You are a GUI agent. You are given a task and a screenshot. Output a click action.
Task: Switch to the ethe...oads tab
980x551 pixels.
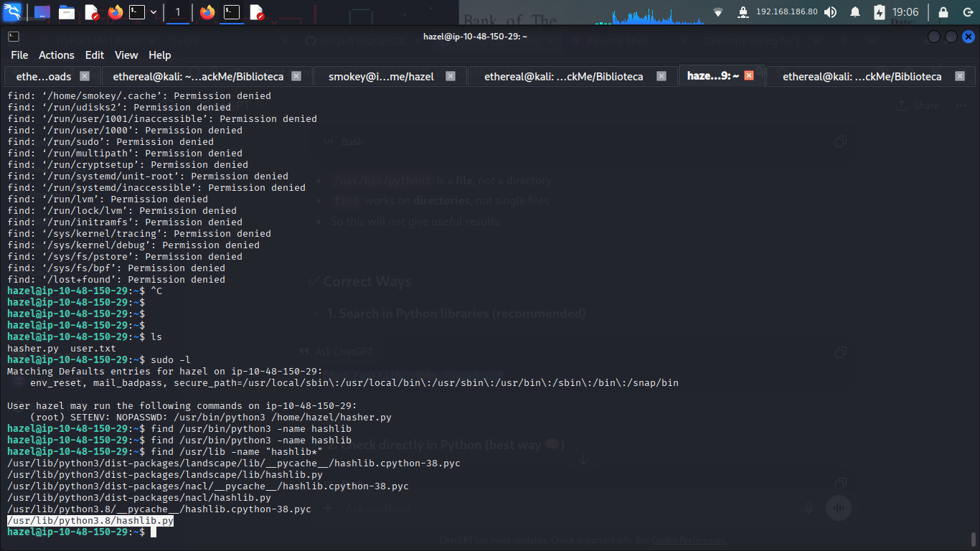pos(43,76)
